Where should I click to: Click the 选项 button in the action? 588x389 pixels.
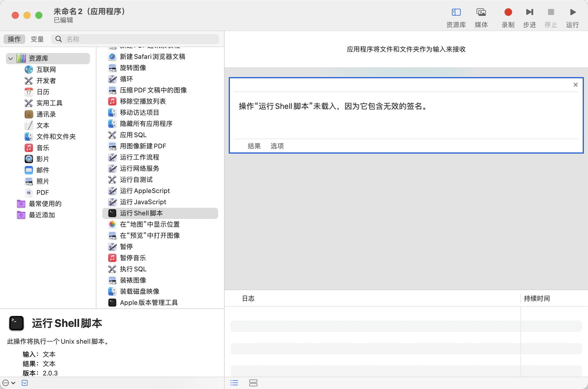point(277,146)
